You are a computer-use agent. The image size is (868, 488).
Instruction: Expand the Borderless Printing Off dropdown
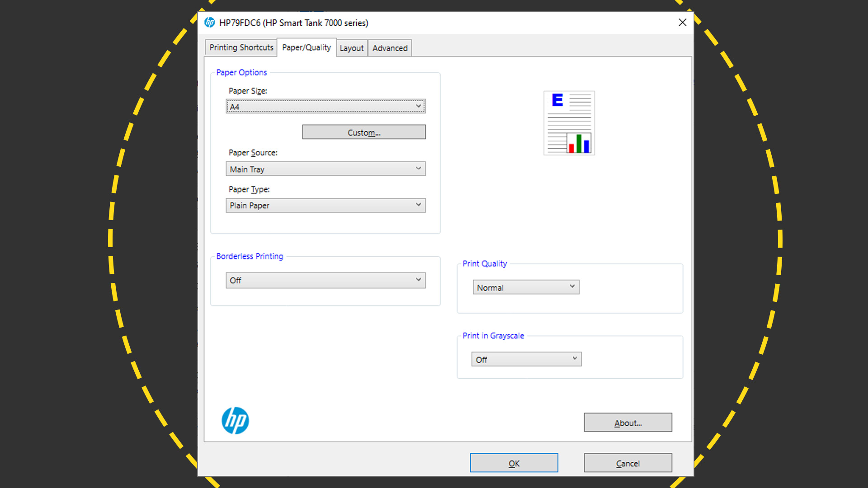click(325, 280)
